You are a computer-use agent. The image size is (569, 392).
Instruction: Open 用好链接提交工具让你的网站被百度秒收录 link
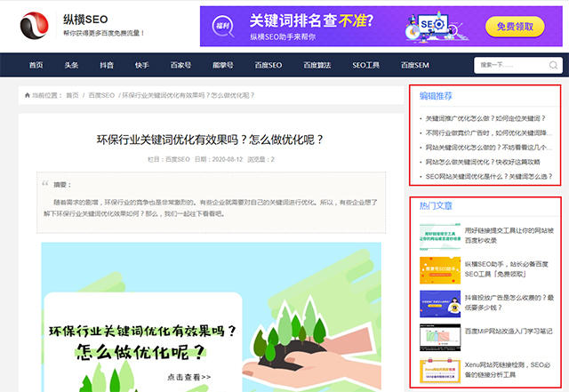[509, 236]
